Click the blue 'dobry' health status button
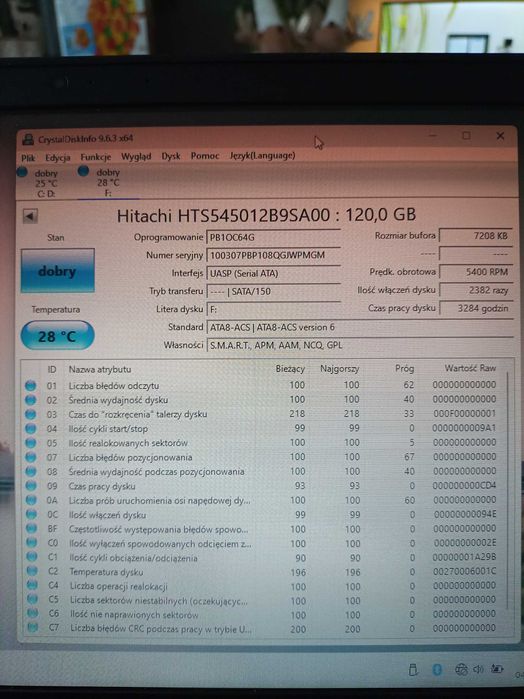 pos(58,271)
